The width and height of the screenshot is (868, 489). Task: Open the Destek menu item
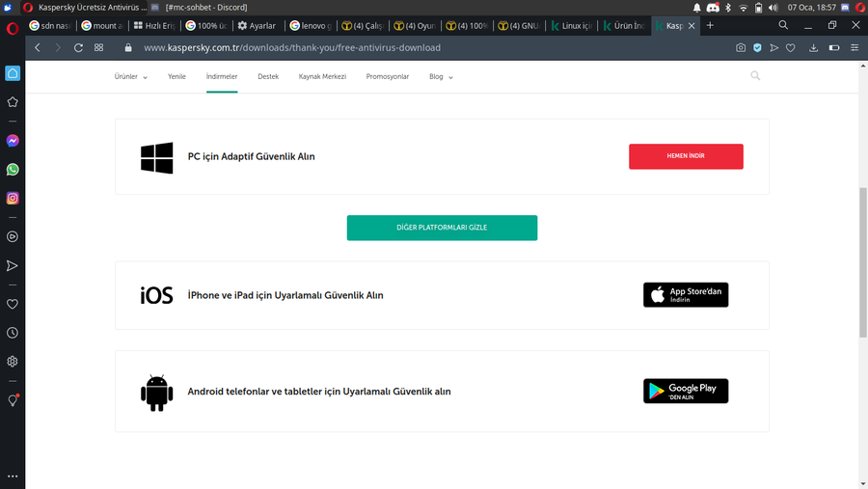pos(268,76)
